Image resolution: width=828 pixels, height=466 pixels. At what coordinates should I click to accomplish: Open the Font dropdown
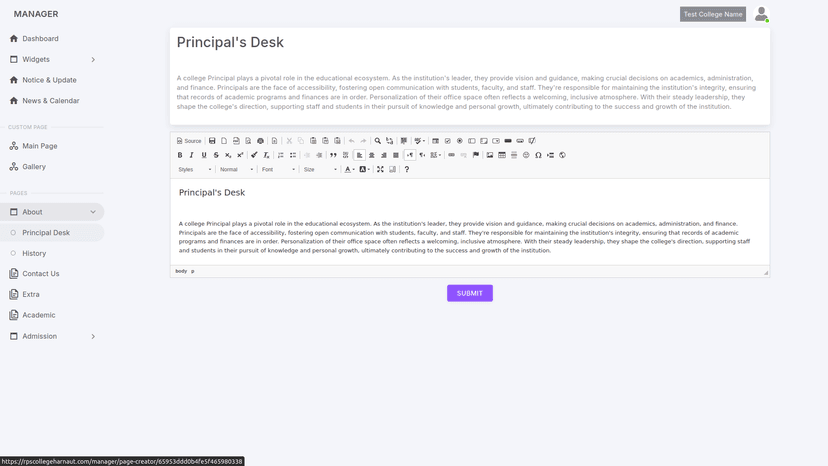point(278,170)
